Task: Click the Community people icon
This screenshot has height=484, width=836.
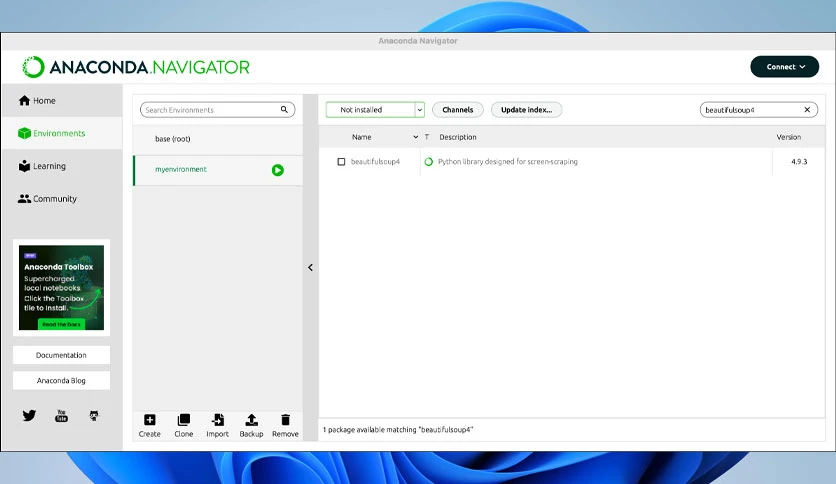Action: (25, 198)
